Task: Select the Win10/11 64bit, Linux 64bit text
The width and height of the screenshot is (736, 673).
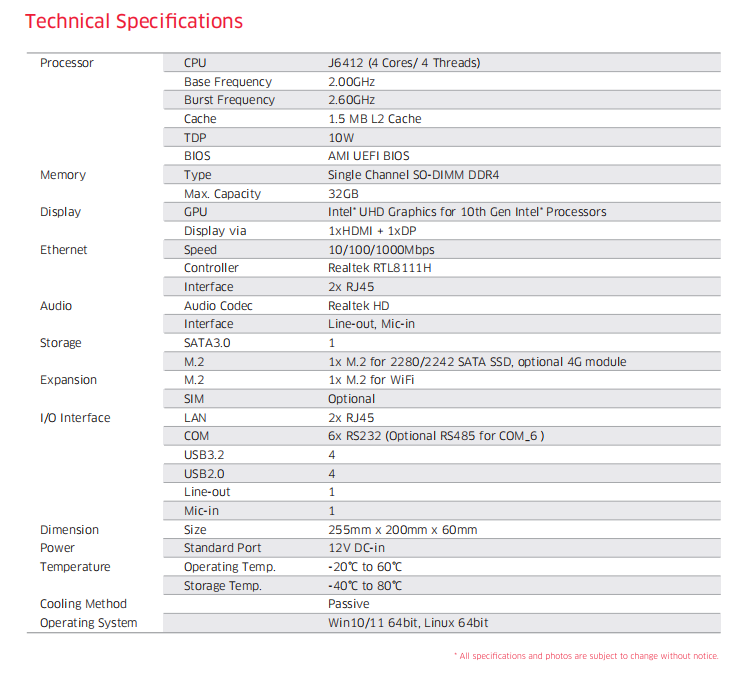Action: [x=408, y=623]
